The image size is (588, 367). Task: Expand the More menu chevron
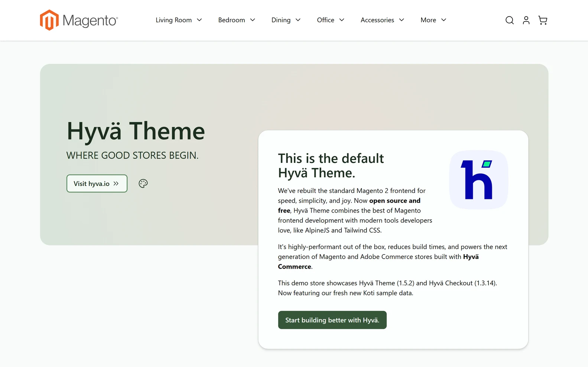coord(444,20)
